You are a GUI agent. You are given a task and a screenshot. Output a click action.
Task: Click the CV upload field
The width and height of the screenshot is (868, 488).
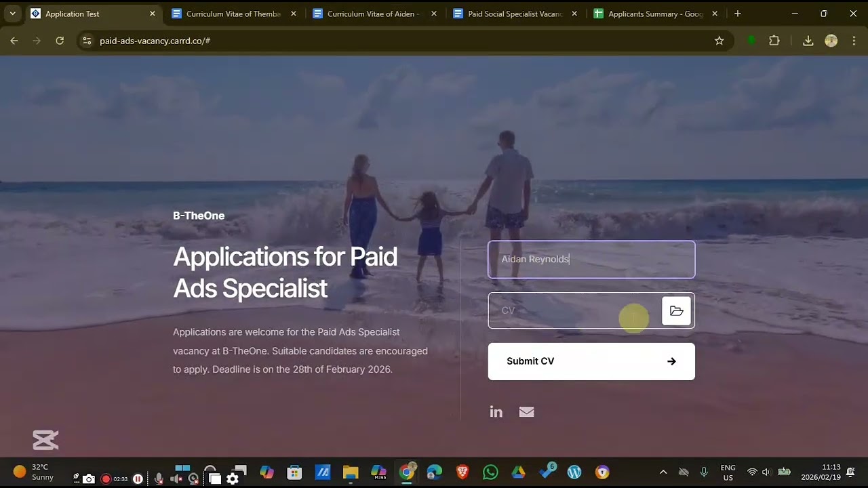(x=591, y=310)
